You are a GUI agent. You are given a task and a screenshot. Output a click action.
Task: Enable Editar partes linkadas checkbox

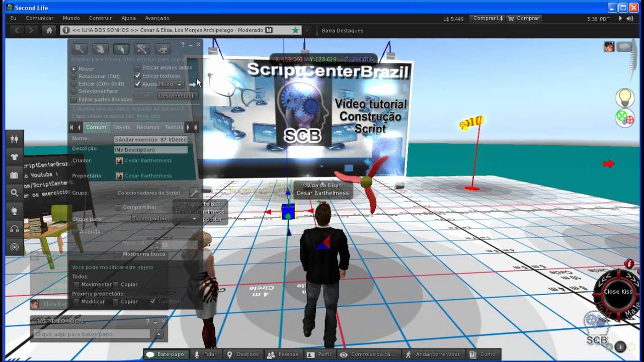pos(74,100)
